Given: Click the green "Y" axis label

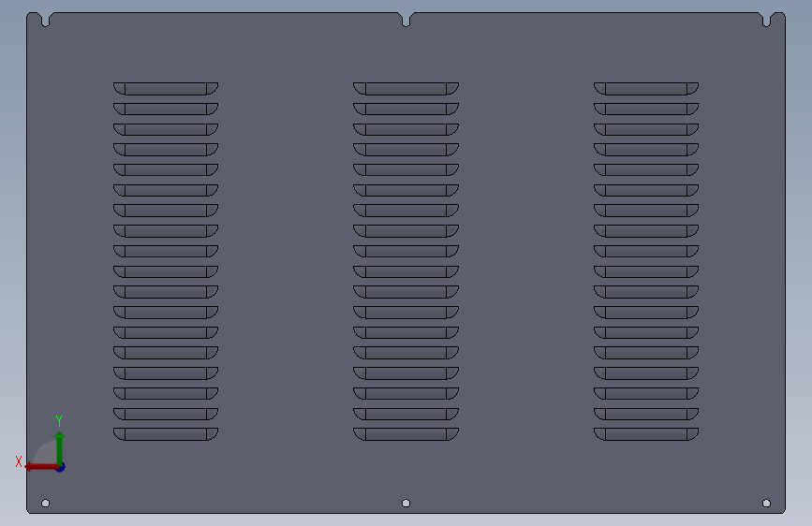Looking at the screenshot, I should tap(59, 421).
